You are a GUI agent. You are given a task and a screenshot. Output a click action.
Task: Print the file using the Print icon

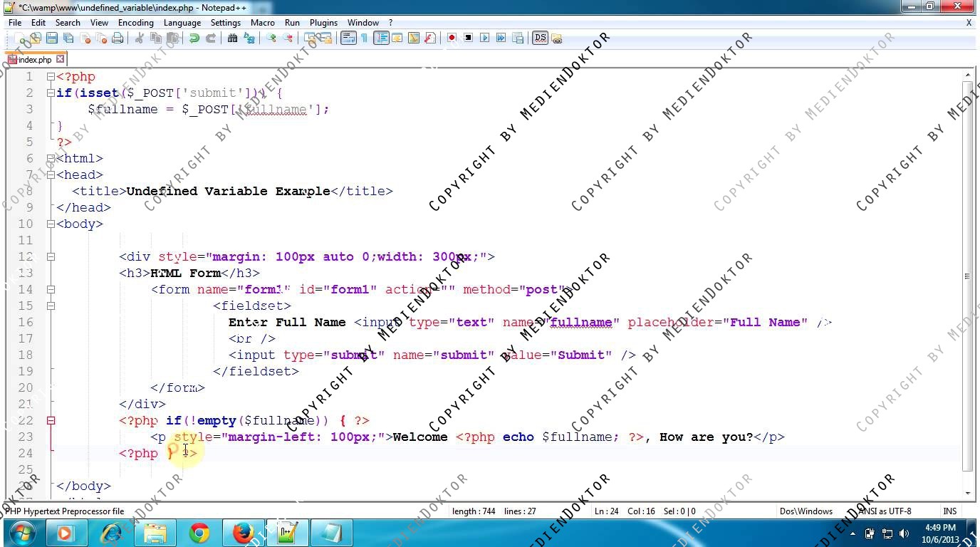(x=118, y=38)
